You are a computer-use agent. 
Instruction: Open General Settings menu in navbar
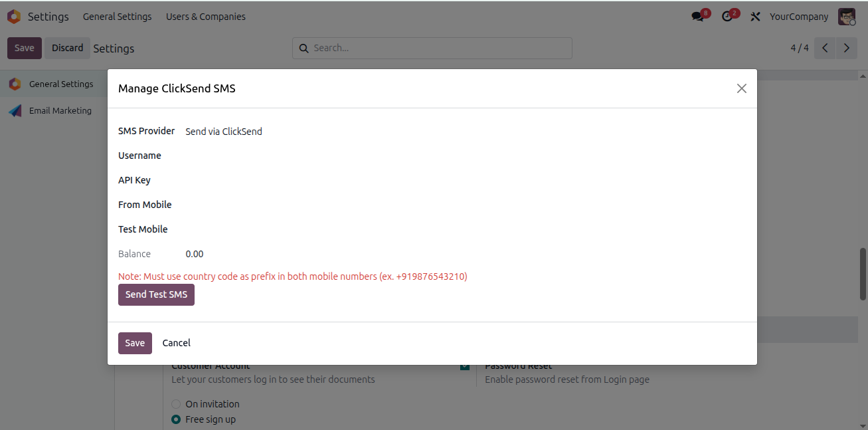point(117,17)
